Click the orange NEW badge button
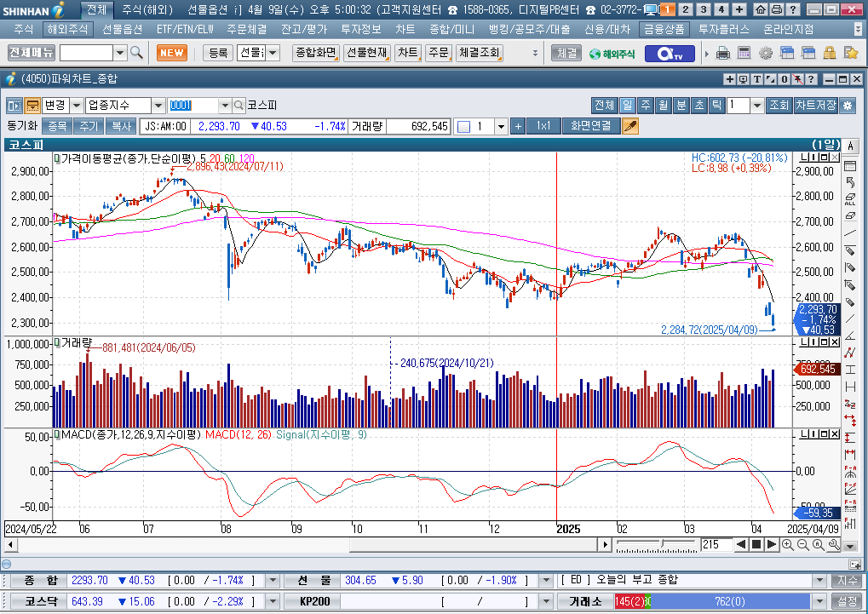Screen dimensions: 868x614 pos(171,53)
